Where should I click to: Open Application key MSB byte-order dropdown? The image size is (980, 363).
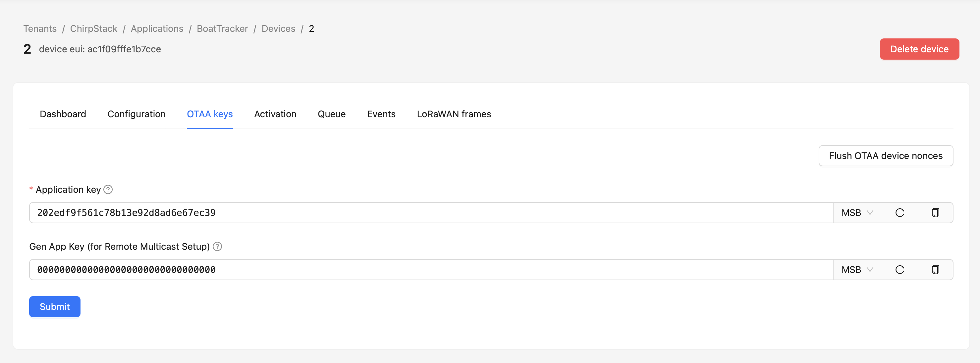click(857, 213)
